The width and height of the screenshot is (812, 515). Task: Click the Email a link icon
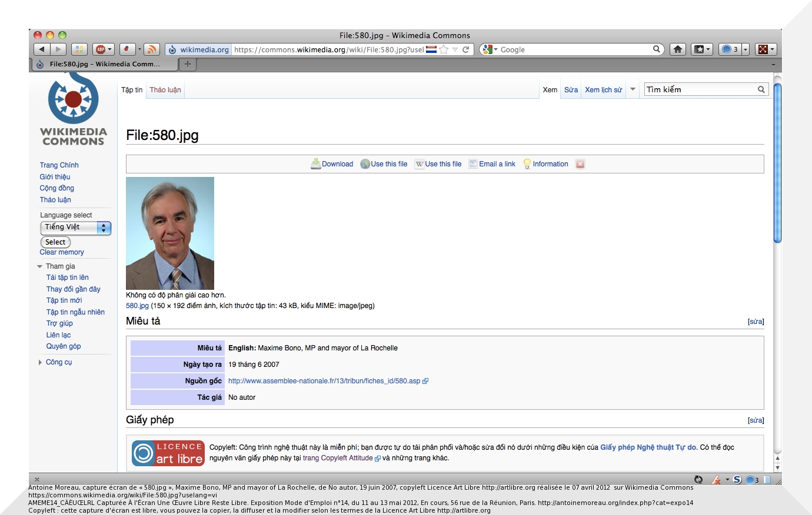click(x=473, y=164)
